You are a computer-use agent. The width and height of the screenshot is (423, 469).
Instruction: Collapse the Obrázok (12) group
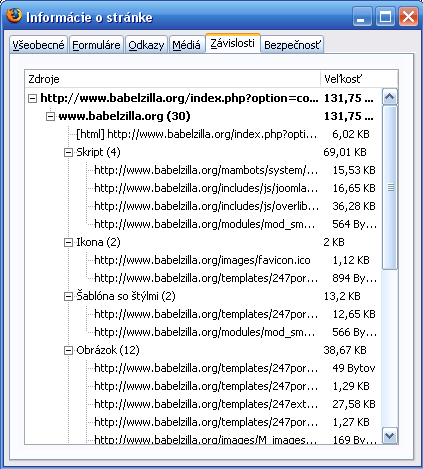pos(68,350)
